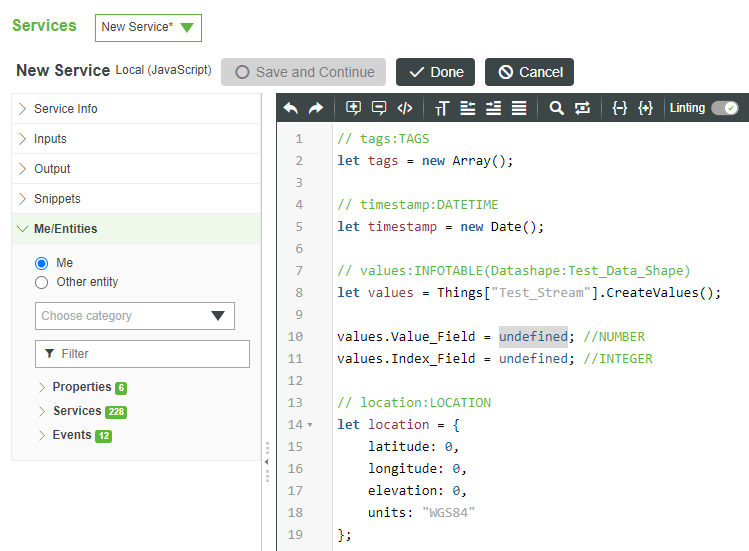Image resolution: width=749 pixels, height=551 pixels.
Task: Click the code tag icon
Action: 405,108
